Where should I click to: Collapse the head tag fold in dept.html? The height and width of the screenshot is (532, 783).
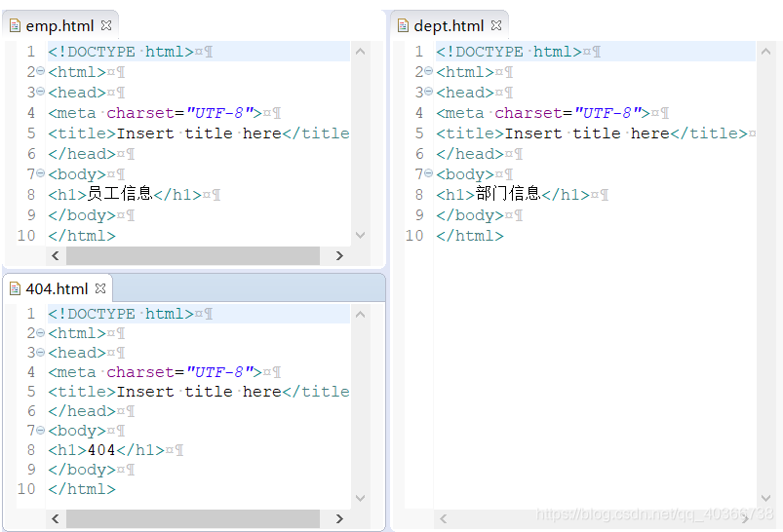coord(428,92)
